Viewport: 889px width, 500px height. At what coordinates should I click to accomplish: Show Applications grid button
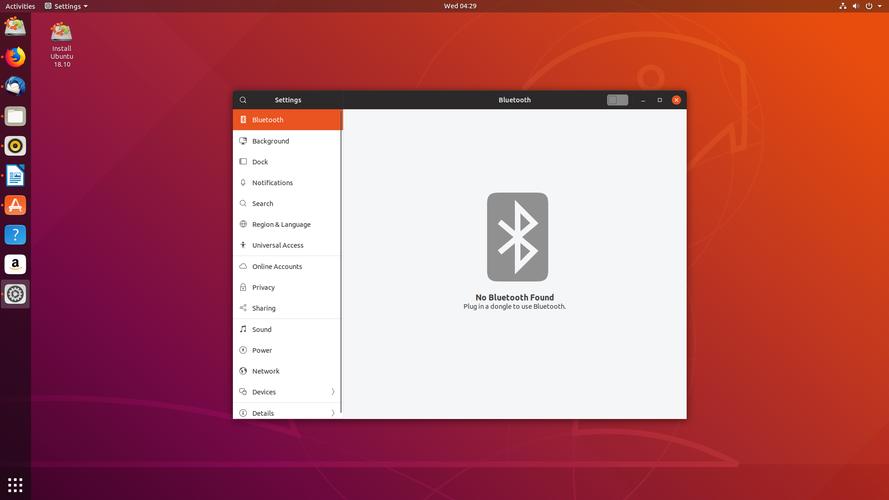tap(15, 485)
